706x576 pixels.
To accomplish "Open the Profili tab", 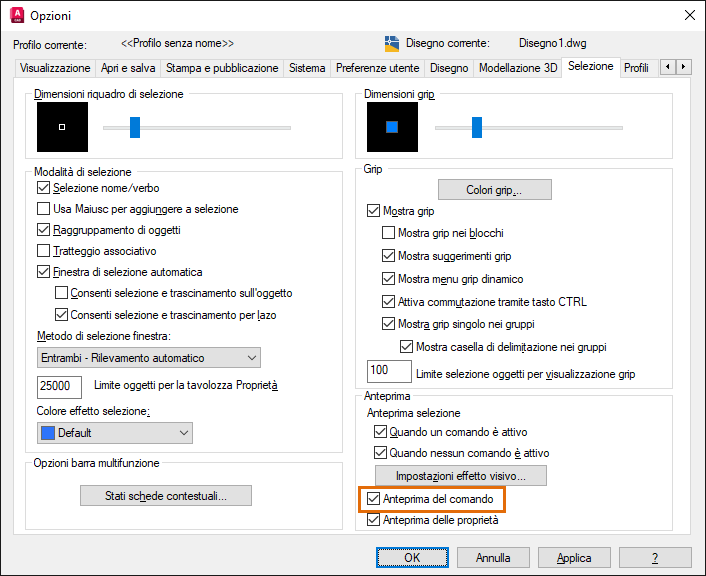I will pyautogui.click(x=636, y=68).
